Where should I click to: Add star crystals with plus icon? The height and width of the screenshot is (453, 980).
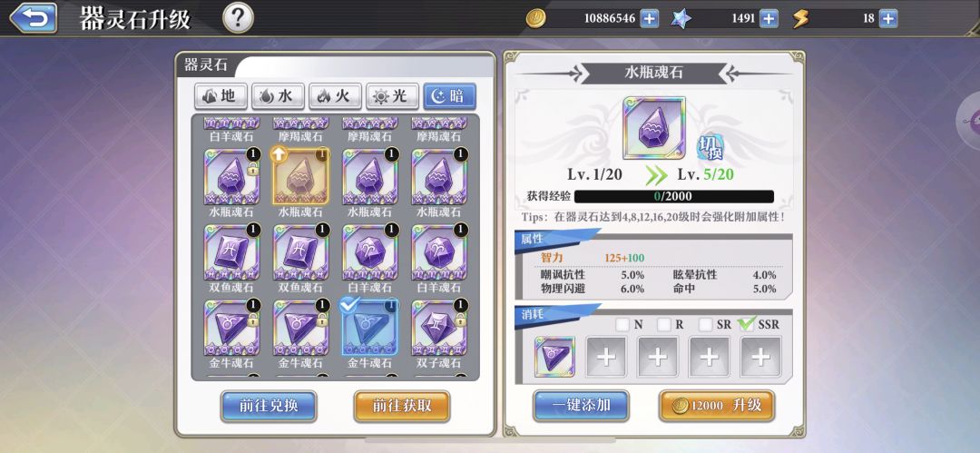(x=769, y=19)
